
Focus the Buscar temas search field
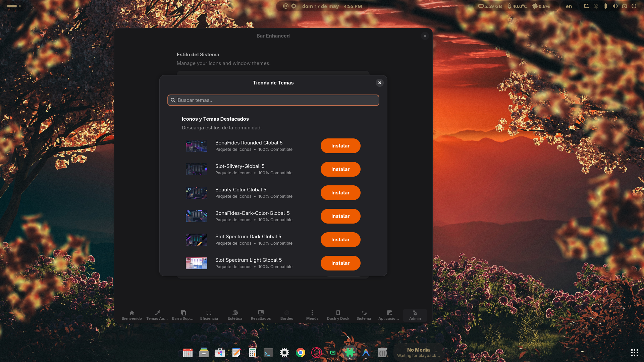click(x=273, y=100)
